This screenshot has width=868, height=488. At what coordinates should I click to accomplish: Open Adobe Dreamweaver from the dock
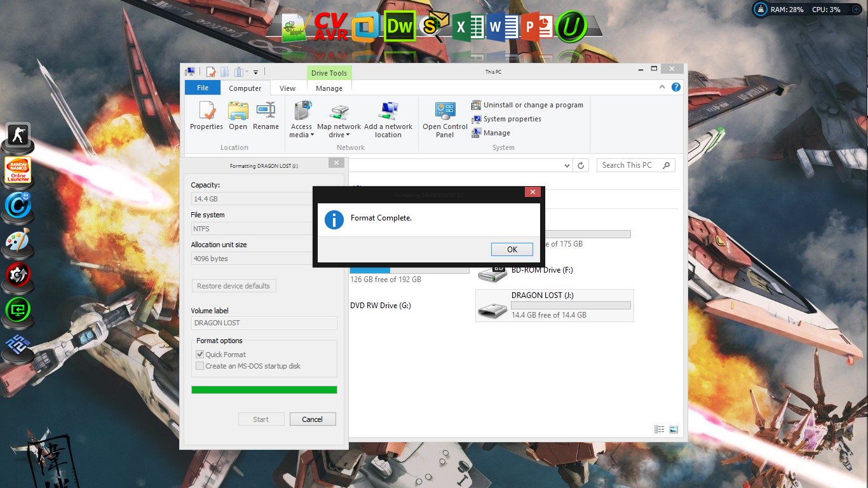(x=400, y=27)
